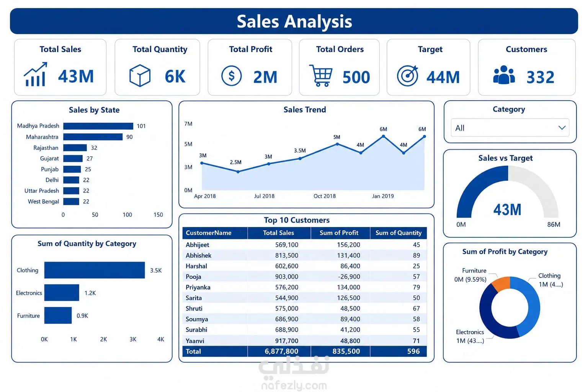Select customer row Priyanka
588x392 pixels.
pos(304,287)
